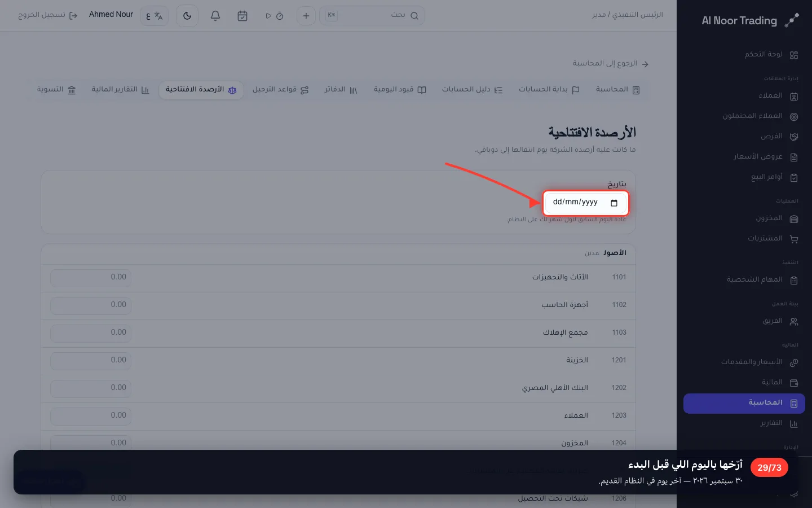Click the amount field for الأثاث والتجهيزات
812x508 pixels.
(91, 278)
